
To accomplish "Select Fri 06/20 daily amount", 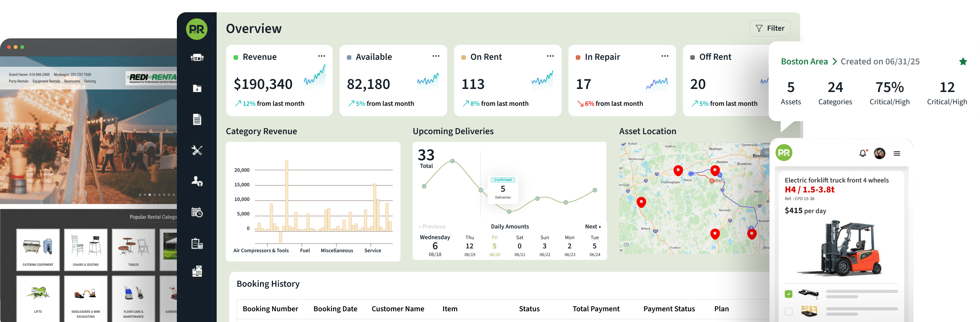I will click(495, 246).
